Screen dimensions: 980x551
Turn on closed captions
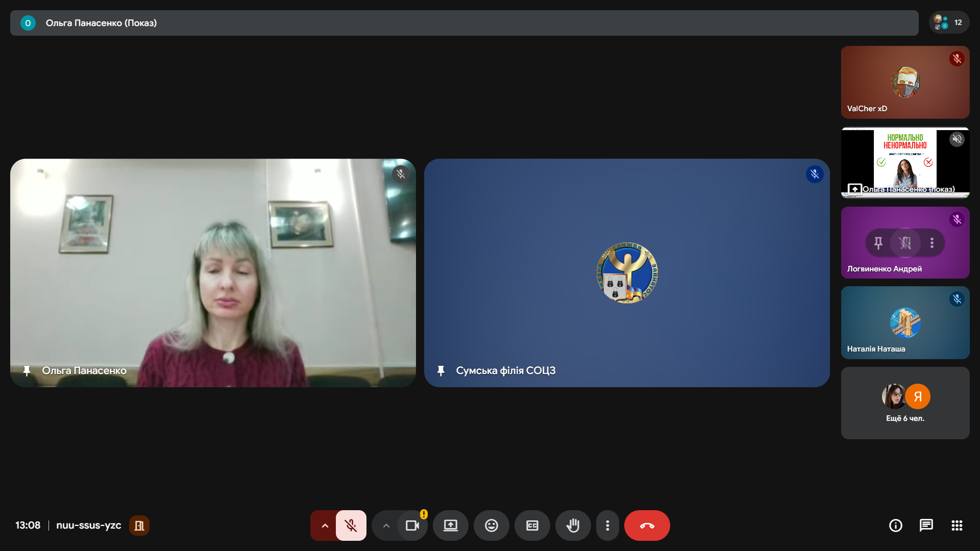point(532,525)
